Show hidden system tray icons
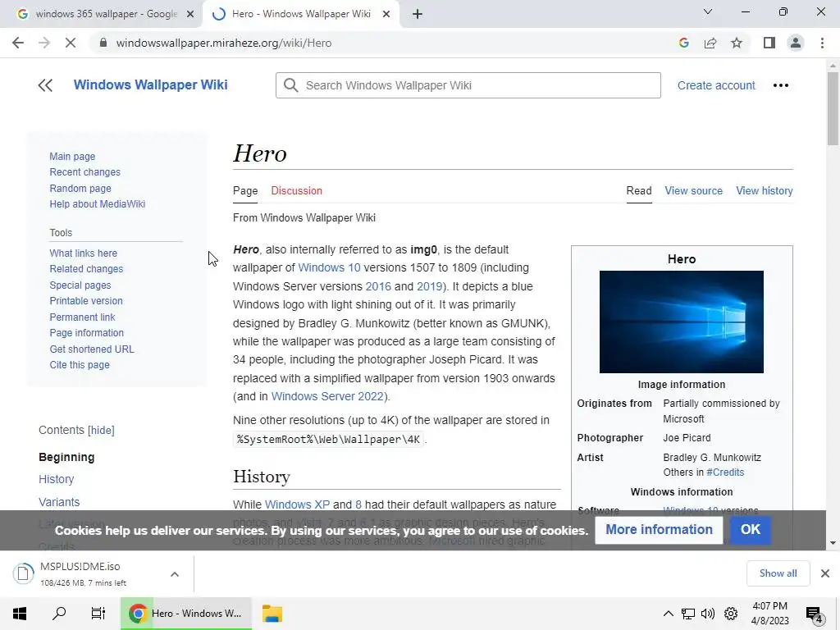 [668, 614]
